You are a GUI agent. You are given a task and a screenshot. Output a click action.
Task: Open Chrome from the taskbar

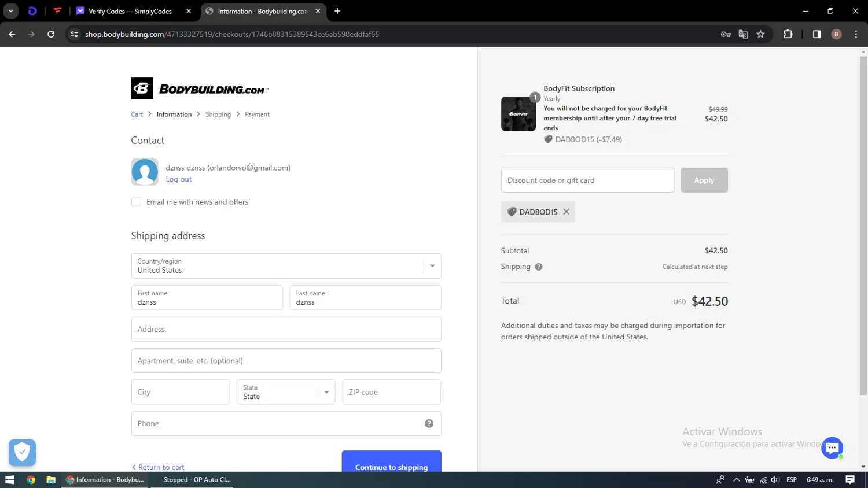pos(31,480)
